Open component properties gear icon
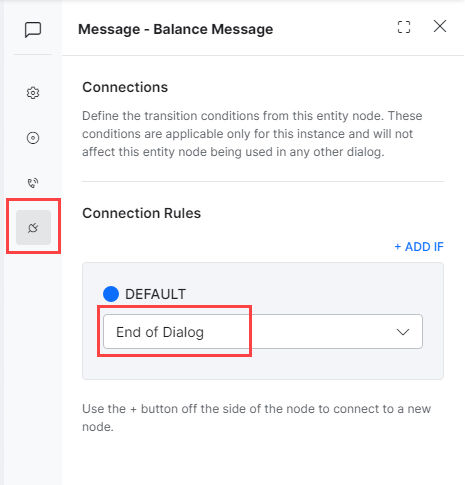The height and width of the screenshot is (485, 465). click(33, 93)
